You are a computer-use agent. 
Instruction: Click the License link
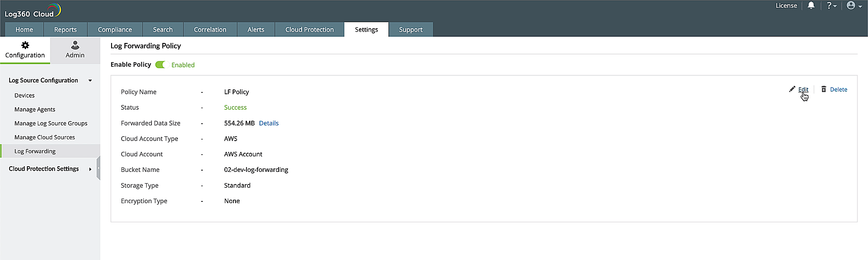coord(786,6)
